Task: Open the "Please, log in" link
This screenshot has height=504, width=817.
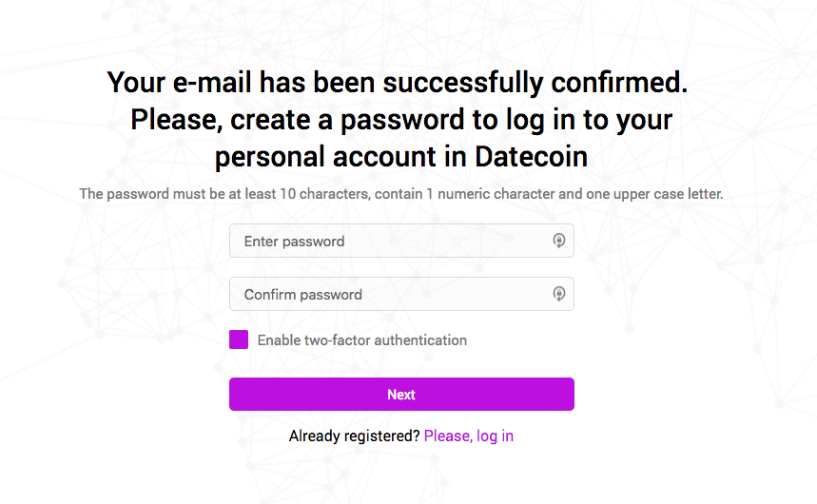Action: point(469,436)
